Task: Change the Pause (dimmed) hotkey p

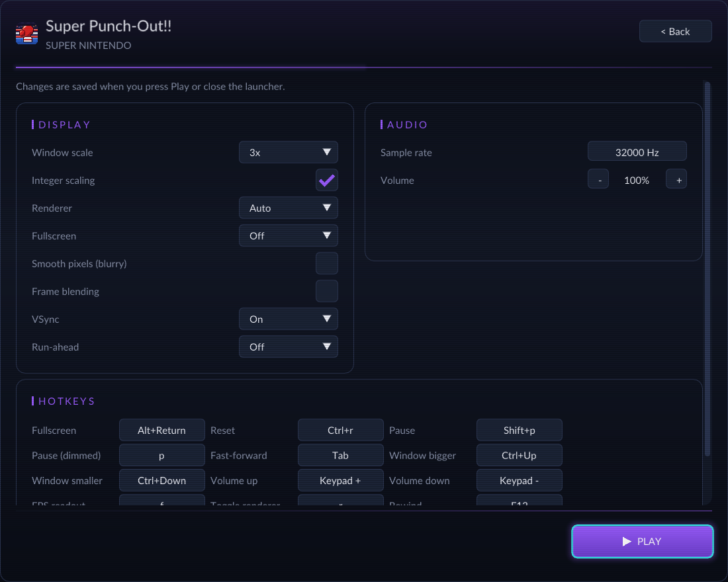Action: tap(161, 455)
